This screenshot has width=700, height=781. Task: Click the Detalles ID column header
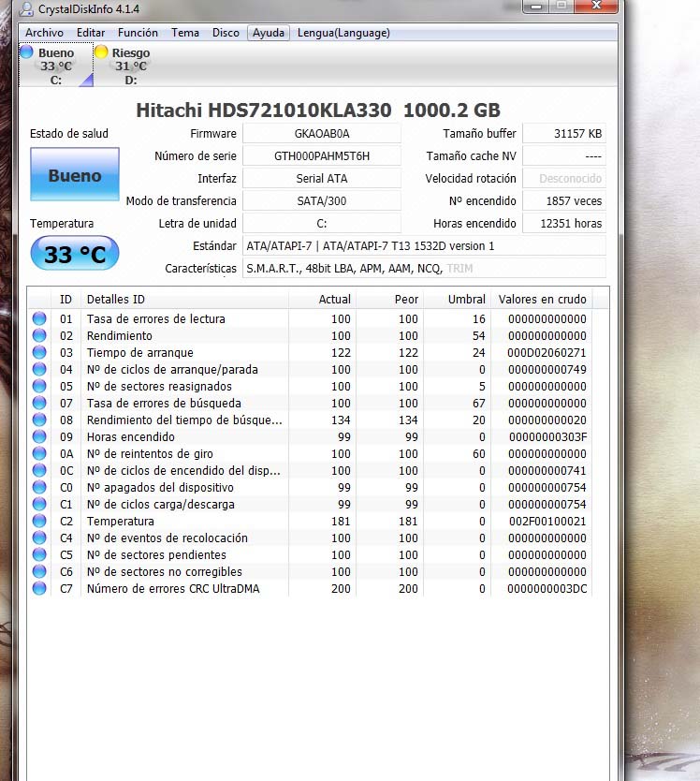[184, 299]
